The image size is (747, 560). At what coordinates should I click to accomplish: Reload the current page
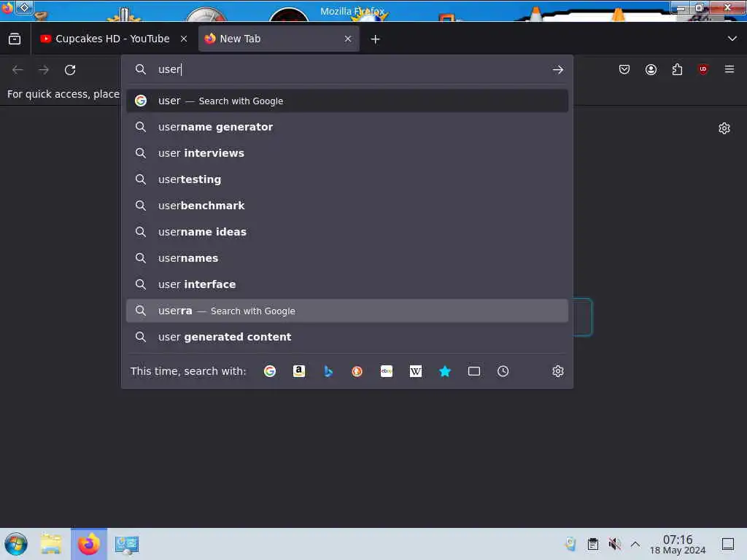coord(70,70)
